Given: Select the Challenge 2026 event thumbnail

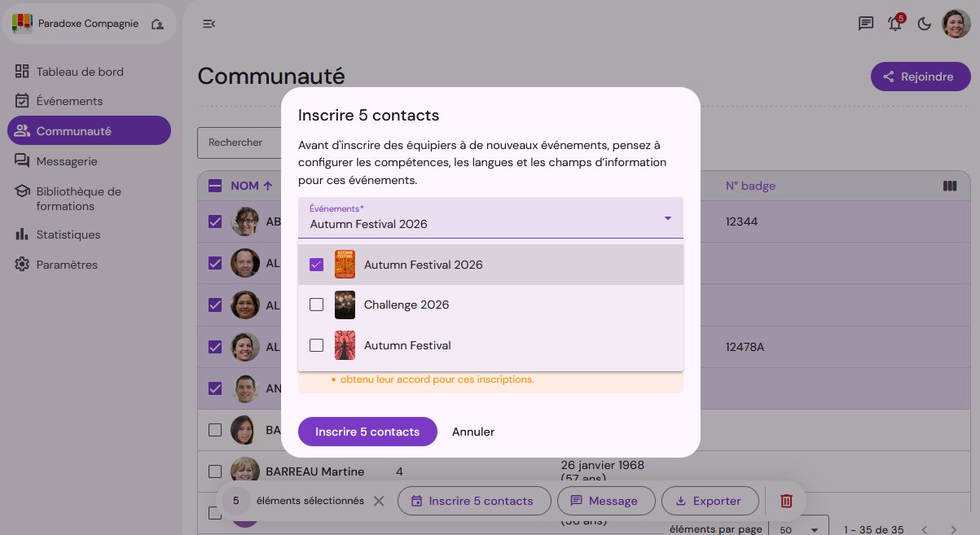Looking at the screenshot, I should [x=345, y=305].
